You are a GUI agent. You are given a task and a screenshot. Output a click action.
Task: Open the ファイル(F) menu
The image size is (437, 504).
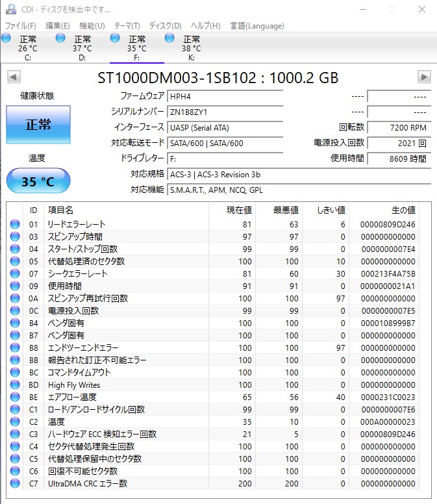(21, 26)
